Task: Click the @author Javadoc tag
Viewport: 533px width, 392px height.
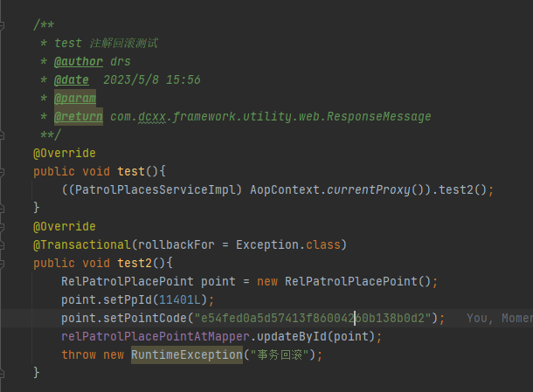Action: tap(78, 61)
